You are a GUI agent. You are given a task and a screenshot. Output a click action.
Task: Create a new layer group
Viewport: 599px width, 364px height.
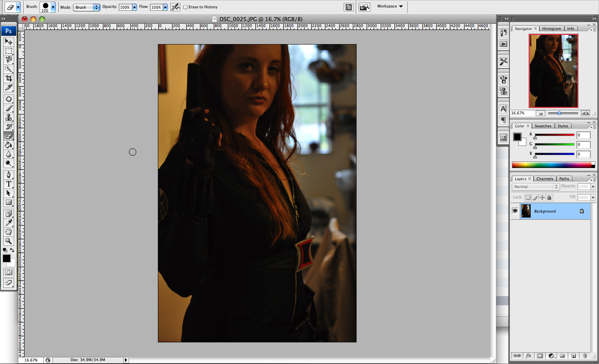[562, 356]
